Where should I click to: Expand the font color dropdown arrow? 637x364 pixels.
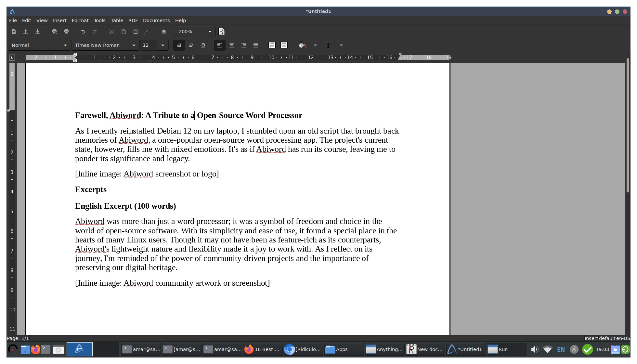tap(341, 45)
